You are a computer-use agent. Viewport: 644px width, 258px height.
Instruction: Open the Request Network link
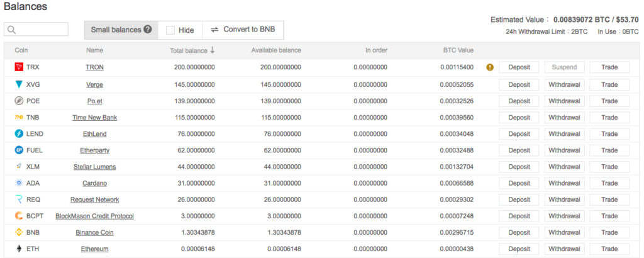point(94,199)
